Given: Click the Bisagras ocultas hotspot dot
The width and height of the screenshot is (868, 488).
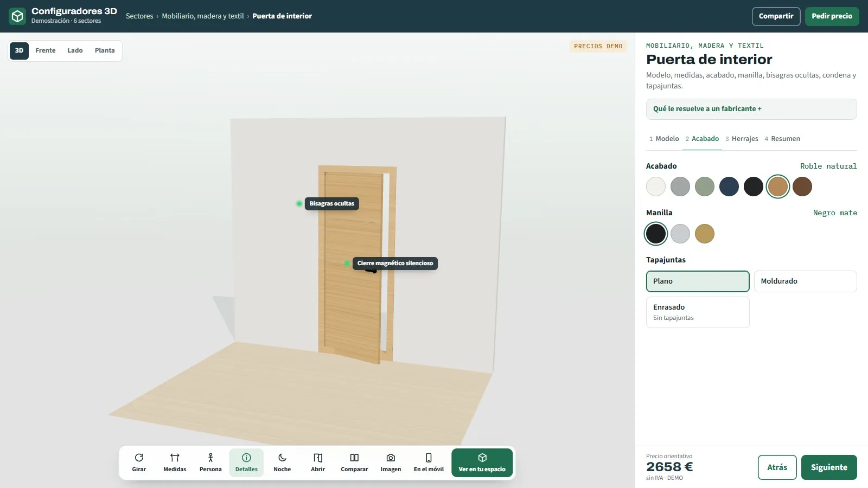Looking at the screenshot, I should pyautogui.click(x=299, y=204).
